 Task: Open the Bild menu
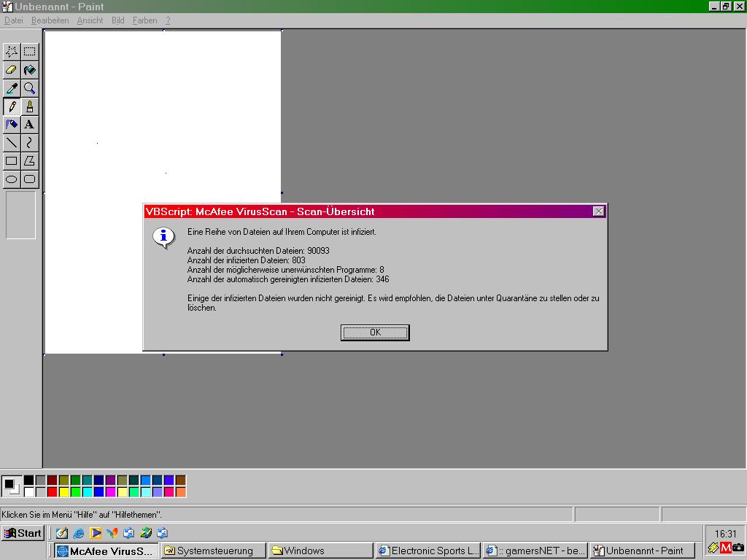117,20
